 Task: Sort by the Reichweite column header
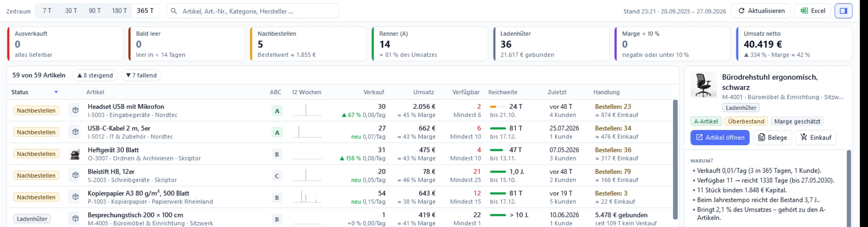pyautogui.click(x=503, y=92)
